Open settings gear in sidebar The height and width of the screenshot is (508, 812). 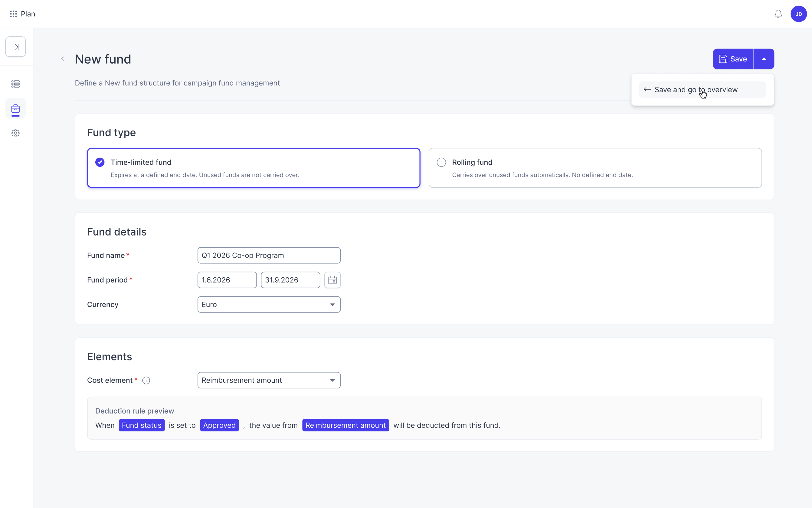pos(15,133)
